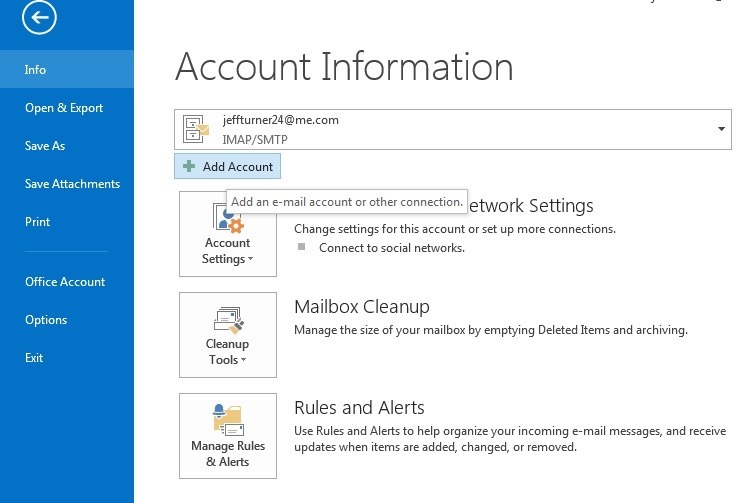This screenshot has width=741, height=503.
Task: Click the Mailbox Cleanup heading
Action: pos(362,307)
